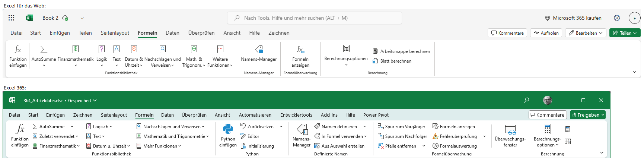Expand AutoSumme dropdown arrow in Excel 365
The height and width of the screenshot is (161, 644).
[x=72, y=127]
